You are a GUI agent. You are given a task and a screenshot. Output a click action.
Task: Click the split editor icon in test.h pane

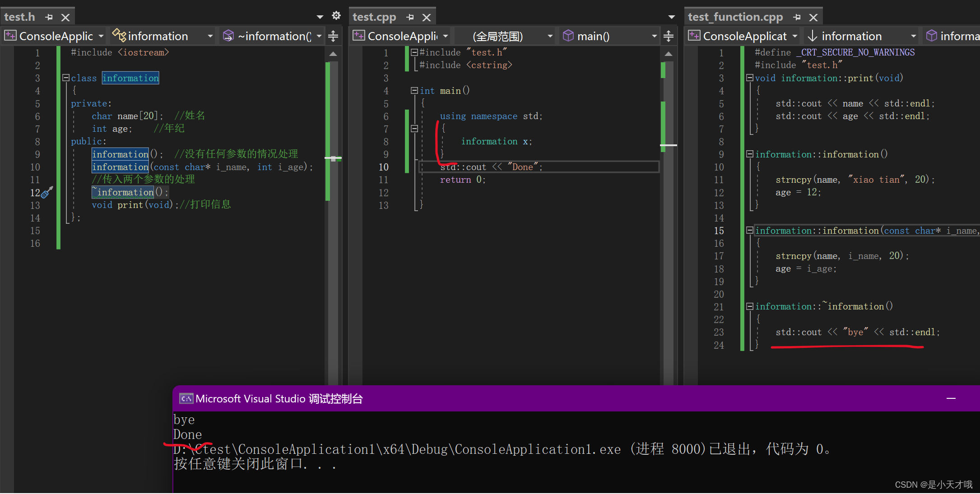pyautogui.click(x=333, y=36)
